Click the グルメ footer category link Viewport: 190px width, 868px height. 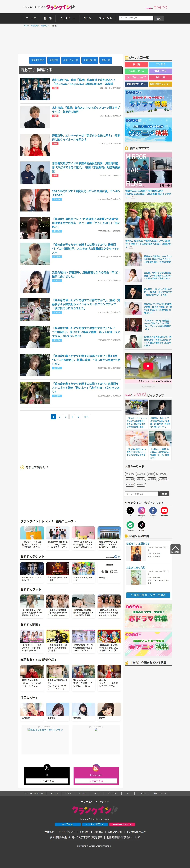68,793
